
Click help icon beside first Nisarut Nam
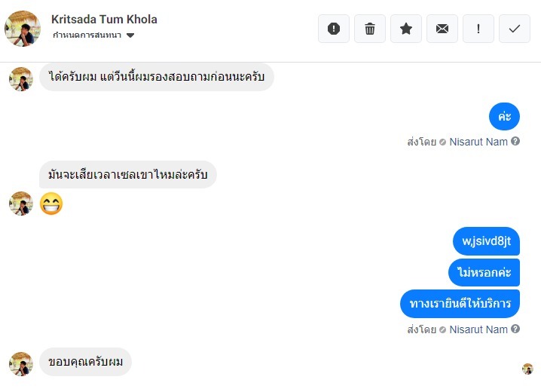515,141
